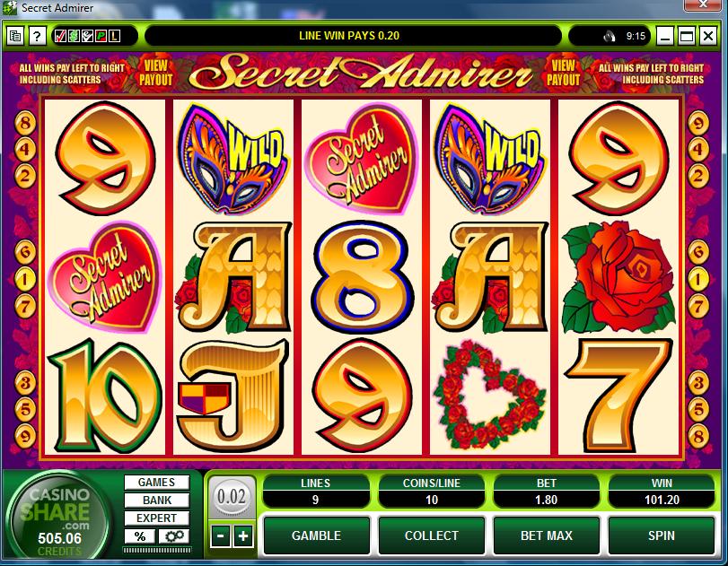Click the red checkmark status icon

[60, 36]
